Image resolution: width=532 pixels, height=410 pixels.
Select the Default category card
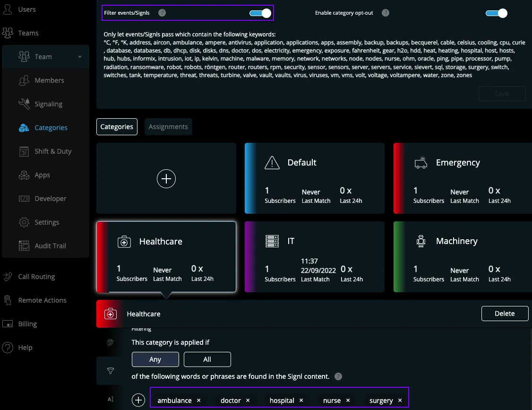[x=315, y=178]
